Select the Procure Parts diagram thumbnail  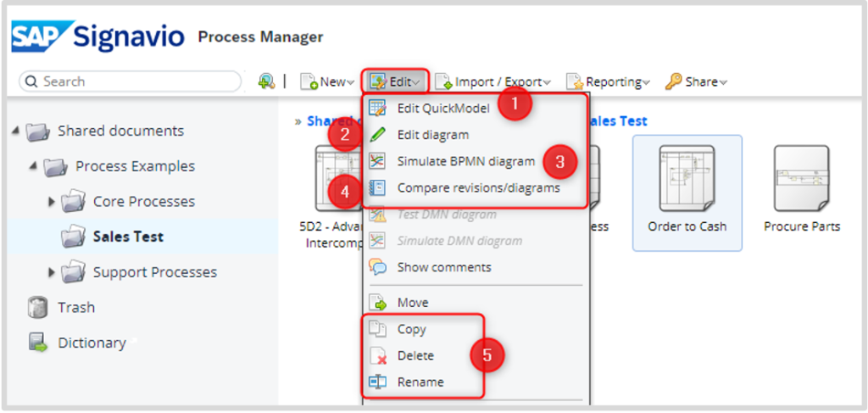tap(802, 178)
